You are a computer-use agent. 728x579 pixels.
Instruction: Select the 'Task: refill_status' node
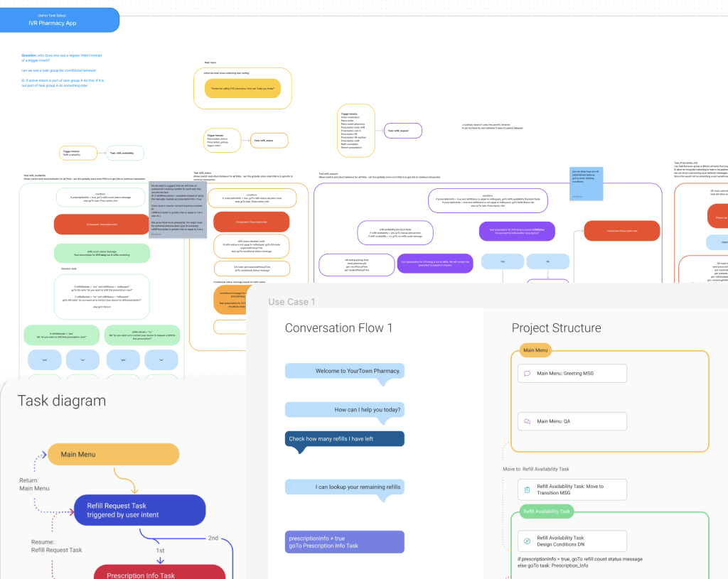269,141
